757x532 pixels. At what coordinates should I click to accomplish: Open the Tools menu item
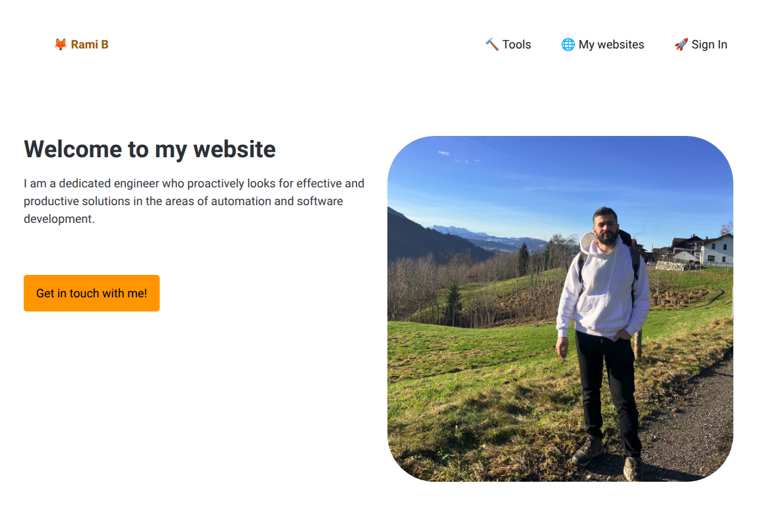tap(508, 44)
